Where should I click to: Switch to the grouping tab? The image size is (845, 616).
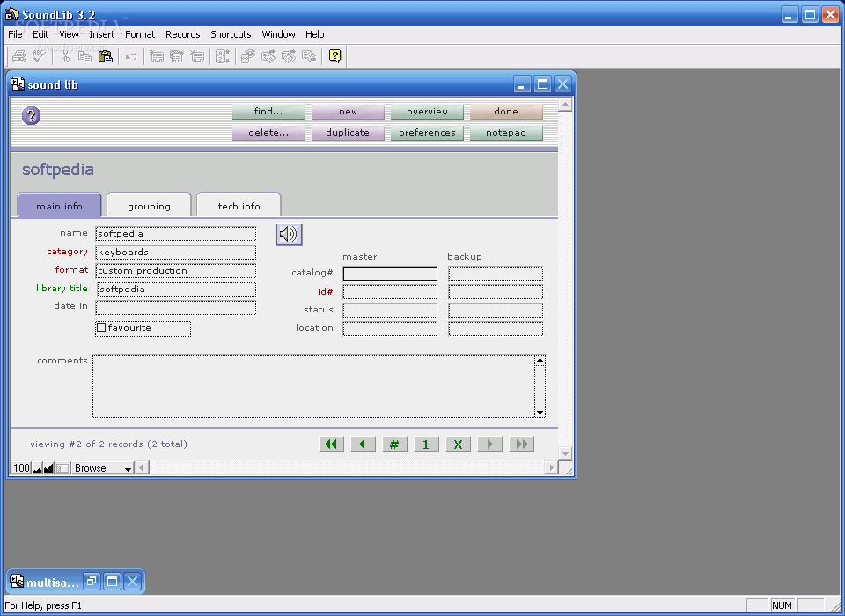pyautogui.click(x=150, y=205)
